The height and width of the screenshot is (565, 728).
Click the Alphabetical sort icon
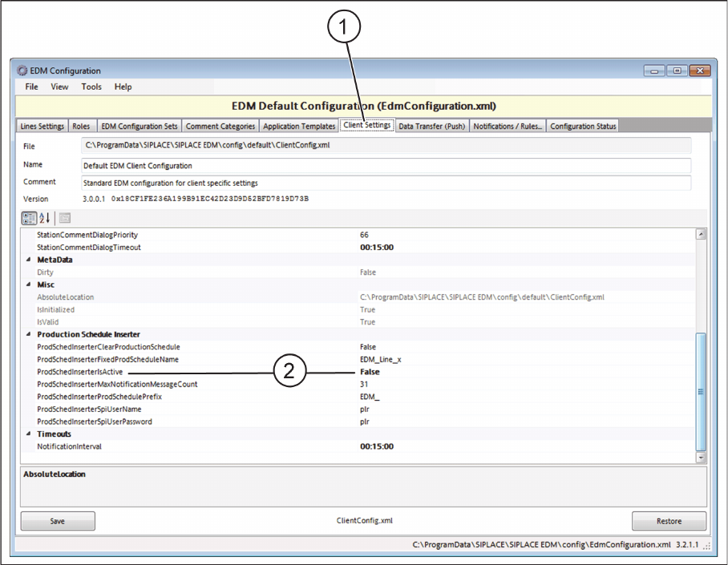[x=46, y=218]
